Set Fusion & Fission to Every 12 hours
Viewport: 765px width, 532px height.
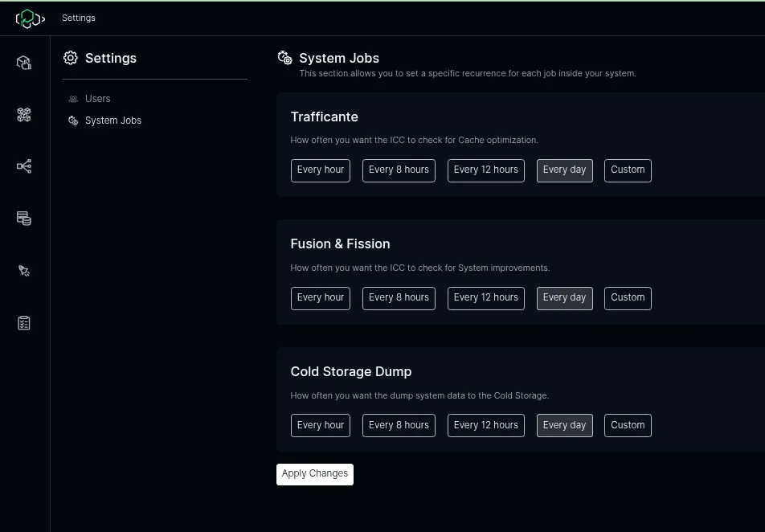485,298
